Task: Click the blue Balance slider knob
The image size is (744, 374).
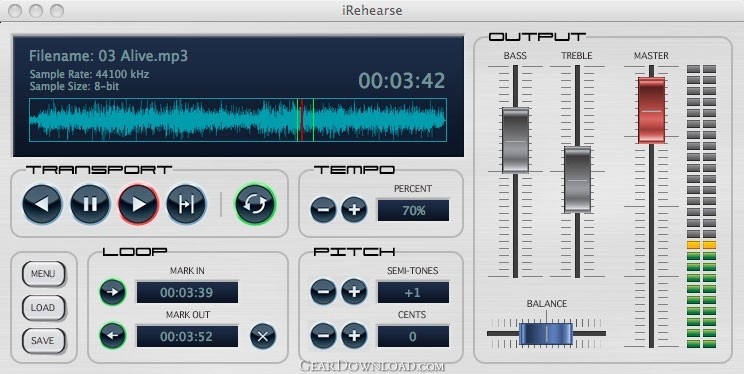Action: tap(546, 333)
